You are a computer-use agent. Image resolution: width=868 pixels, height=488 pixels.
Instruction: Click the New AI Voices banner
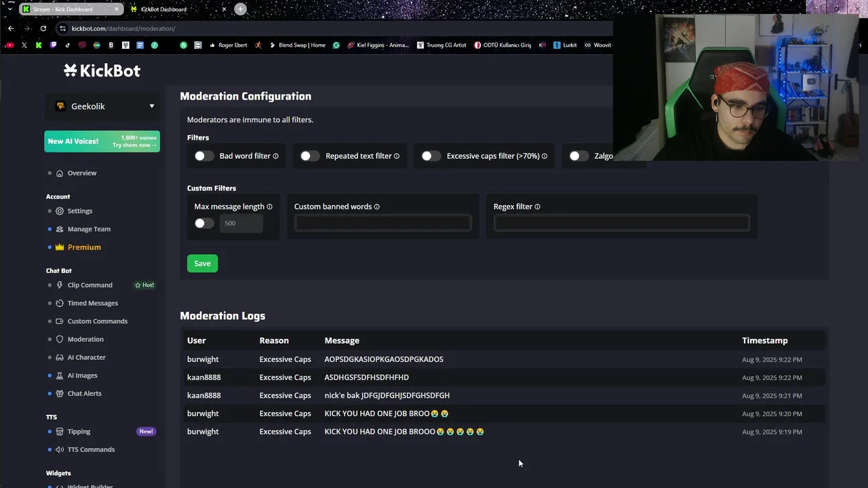(x=102, y=141)
